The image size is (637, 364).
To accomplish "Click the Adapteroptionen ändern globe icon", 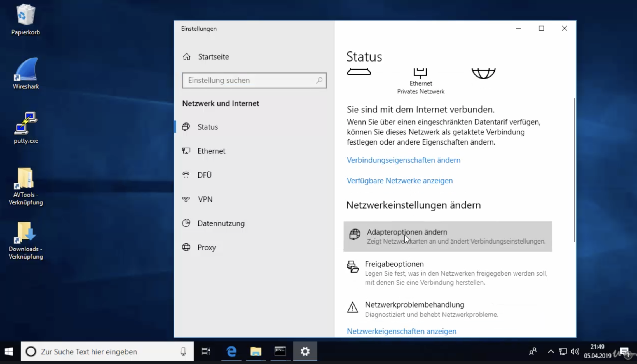I will 355,234.
